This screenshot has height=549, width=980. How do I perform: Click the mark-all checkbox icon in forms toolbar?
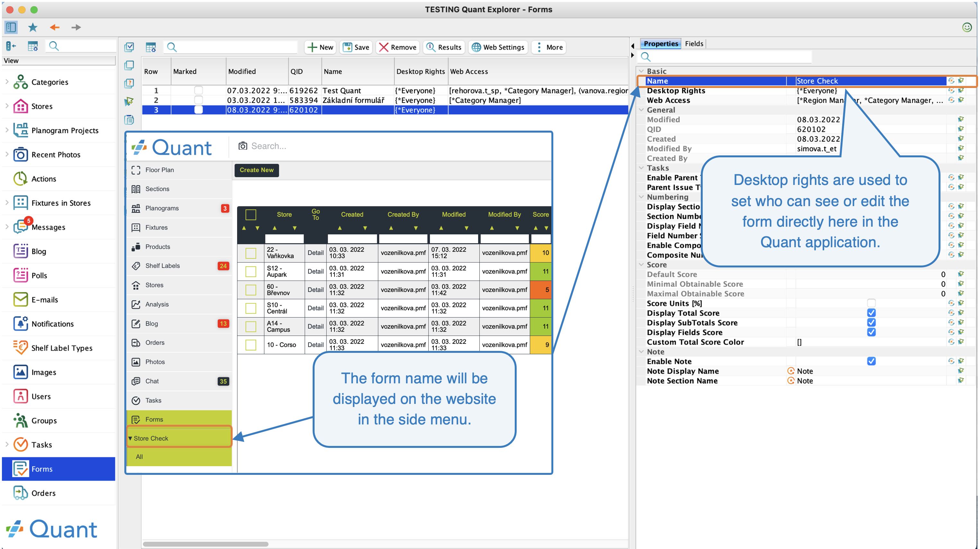click(x=129, y=47)
